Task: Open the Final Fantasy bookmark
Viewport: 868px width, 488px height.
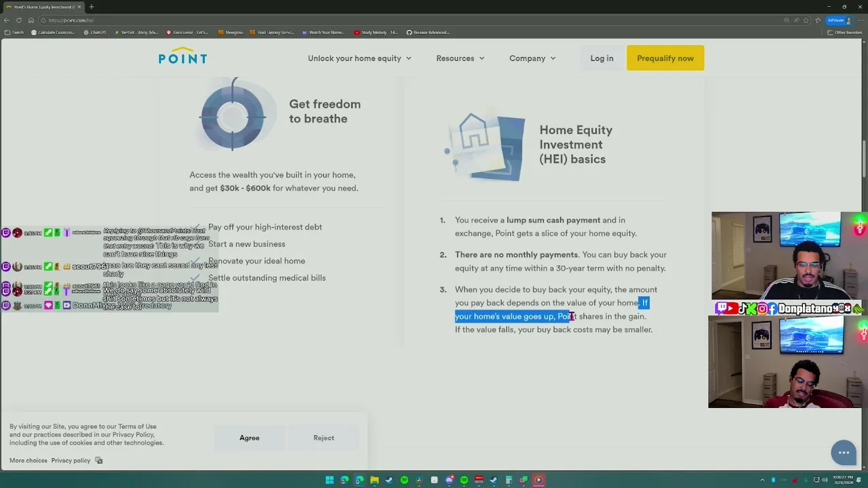Action: click(x=272, y=33)
